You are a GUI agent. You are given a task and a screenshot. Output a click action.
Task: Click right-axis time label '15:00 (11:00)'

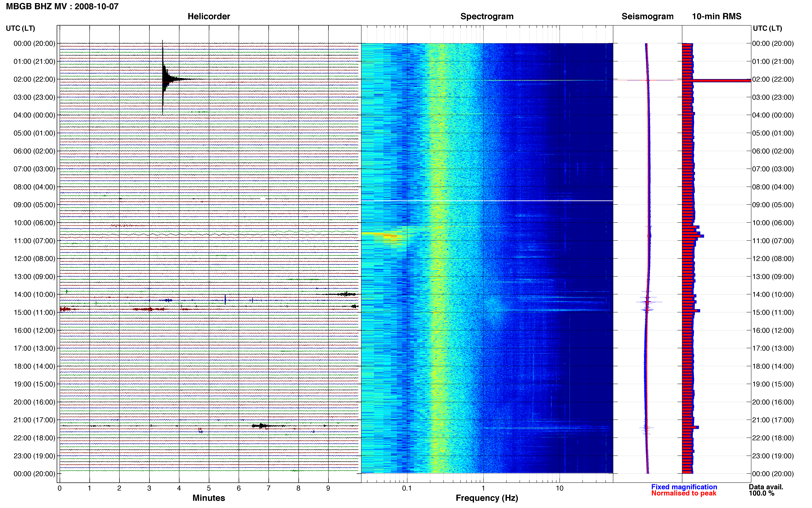(773, 312)
